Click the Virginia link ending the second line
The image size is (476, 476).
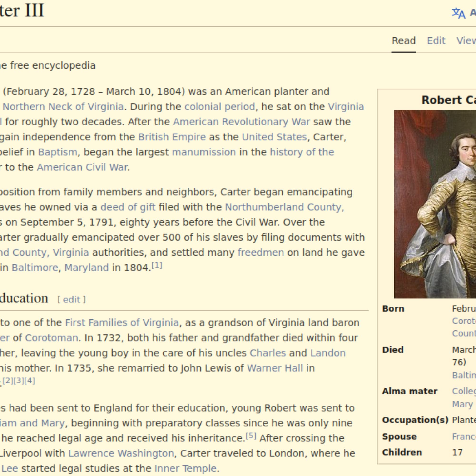(346, 107)
